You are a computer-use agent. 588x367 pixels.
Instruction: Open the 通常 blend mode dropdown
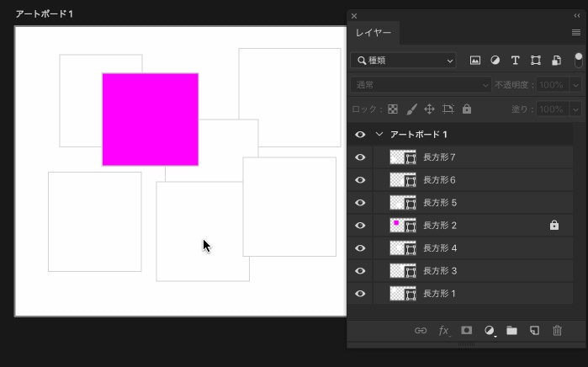(x=421, y=85)
